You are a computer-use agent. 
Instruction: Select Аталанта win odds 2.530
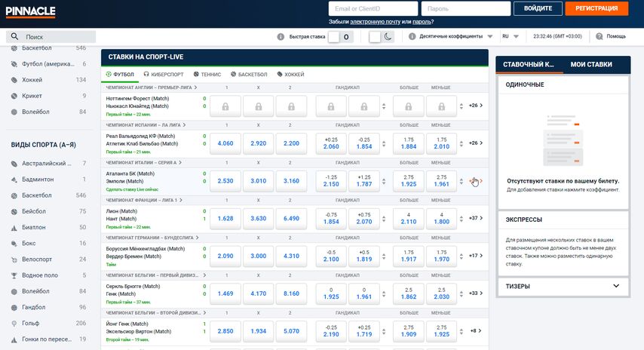(x=225, y=181)
